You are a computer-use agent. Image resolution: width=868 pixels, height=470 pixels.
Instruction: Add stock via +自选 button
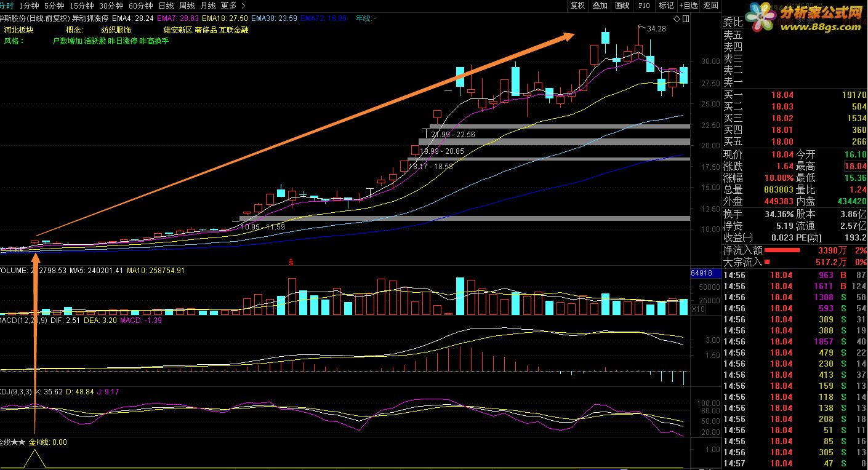point(689,6)
